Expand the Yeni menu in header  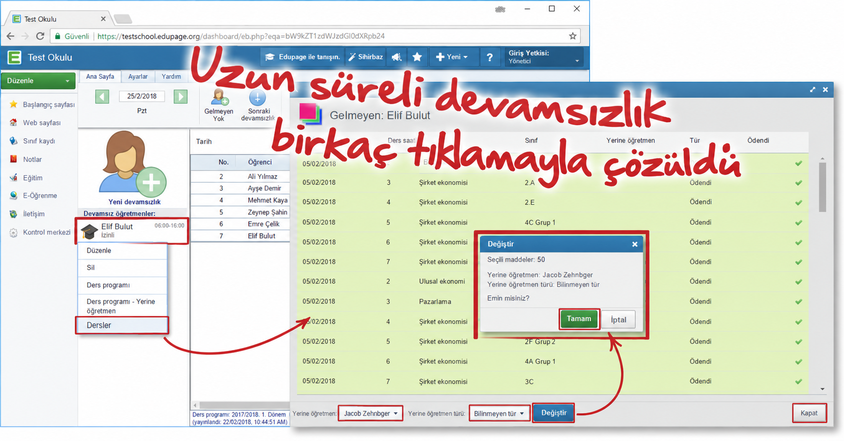click(x=452, y=57)
